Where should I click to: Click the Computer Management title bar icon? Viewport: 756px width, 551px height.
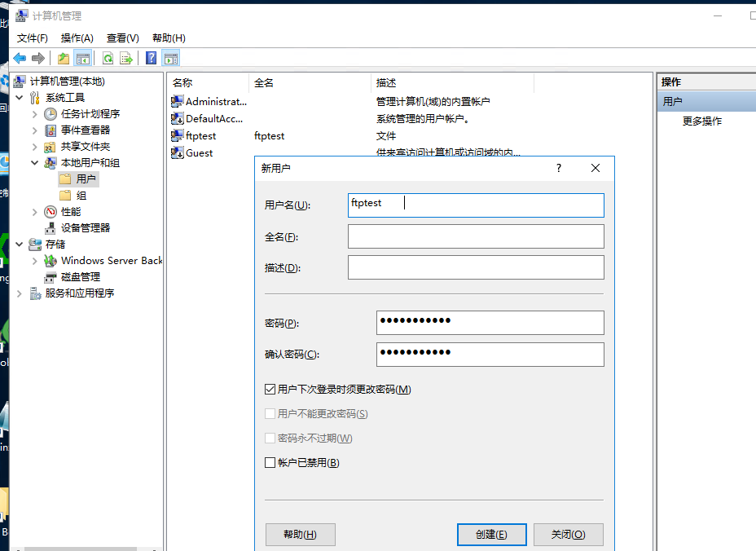pyautogui.click(x=21, y=15)
